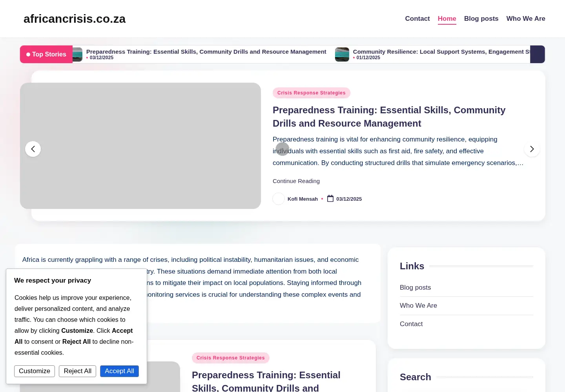The image size is (565, 392).
Task: Open featured Preparedness Training article title
Action: tap(389, 117)
